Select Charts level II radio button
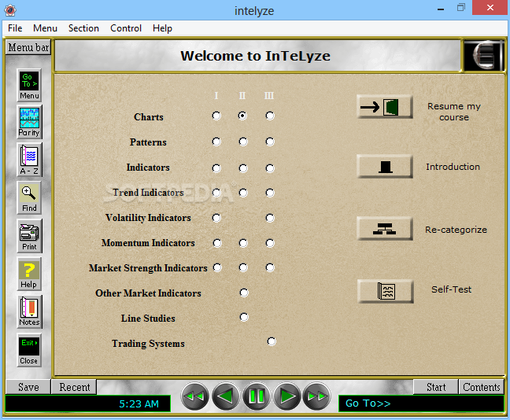Viewport: 510px width, 420px height. click(242, 116)
